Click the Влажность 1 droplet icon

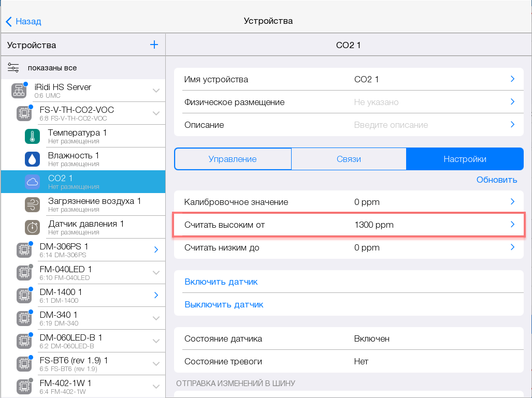[33, 159]
